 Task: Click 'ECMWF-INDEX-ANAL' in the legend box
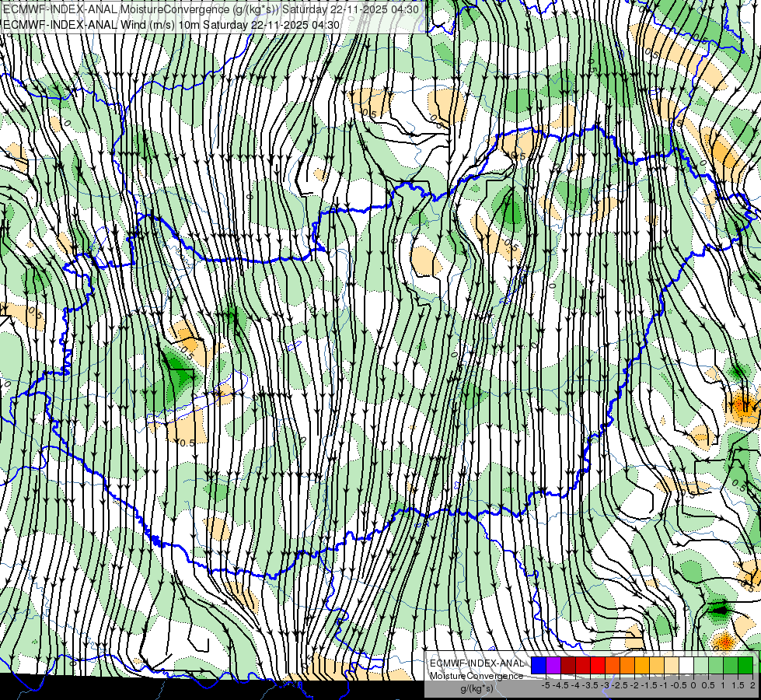[476, 663]
